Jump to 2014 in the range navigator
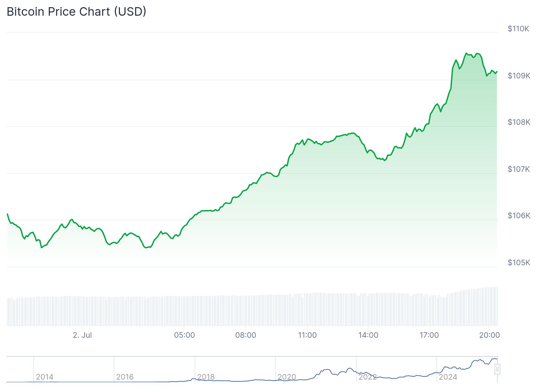The image size is (537, 392). tap(45, 377)
